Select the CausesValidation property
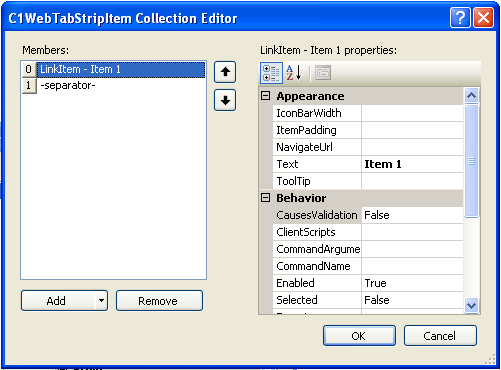Image resolution: width=501 pixels, height=370 pixels. (x=317, y=215)
